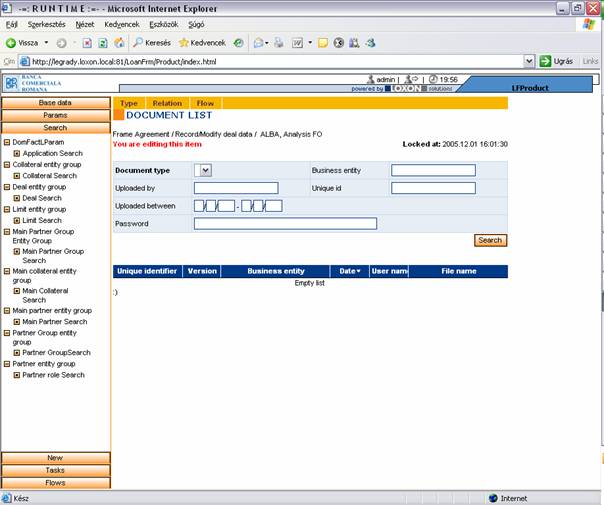Open the Deal Search link

(x=42, y=198)
